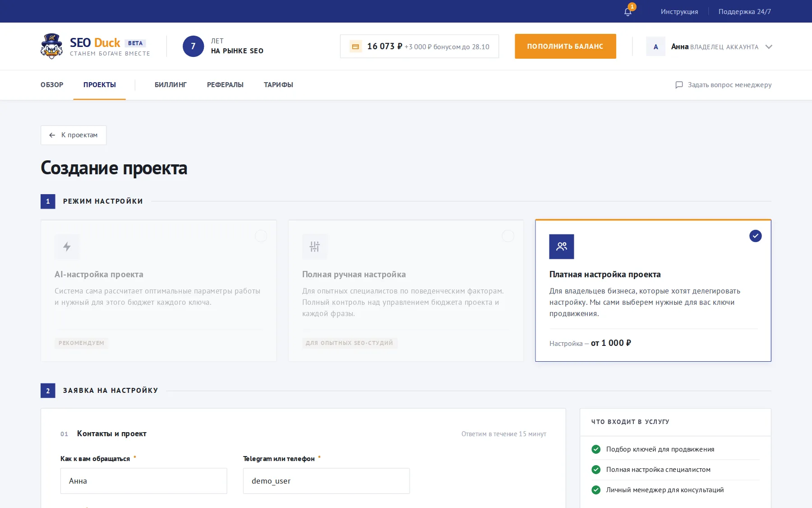The height and width of the screenshot is (508, 812).
Task: Click the 16 073 ₽ balance amount
Action: pos(384,47)
